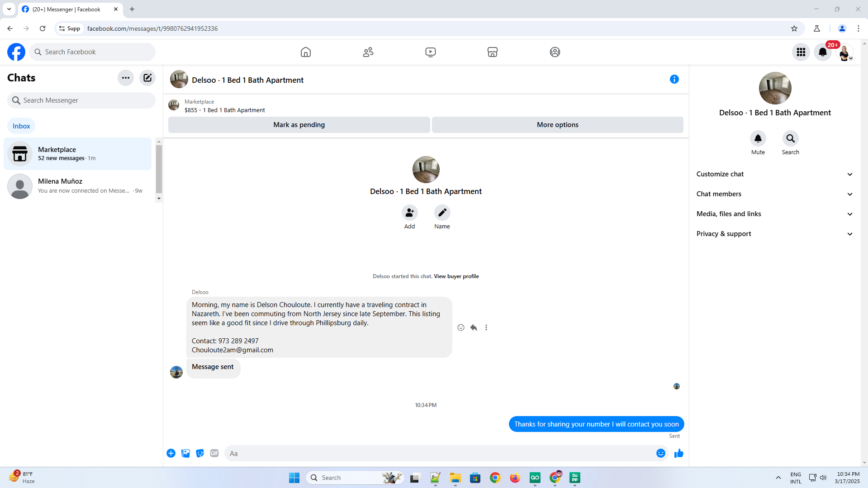The width and height of the screenshot is (868, 488).
Task: Click the Windows taskbar search box
Action: [355, 478]
